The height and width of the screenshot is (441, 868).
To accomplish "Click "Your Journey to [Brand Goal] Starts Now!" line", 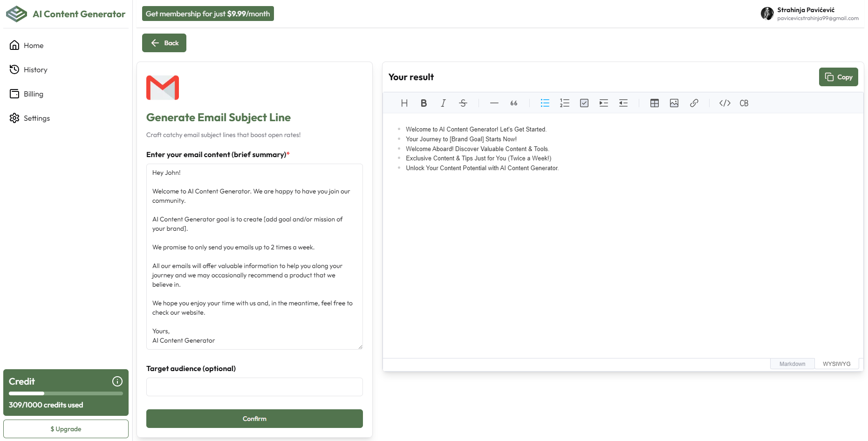I will click(x=461, y=139).
